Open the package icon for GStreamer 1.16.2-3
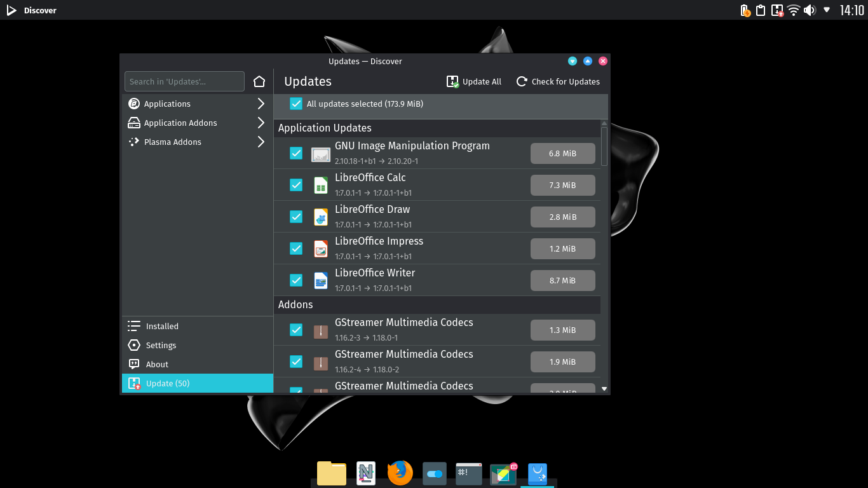The image size is (868, 488). click(321, 330)
